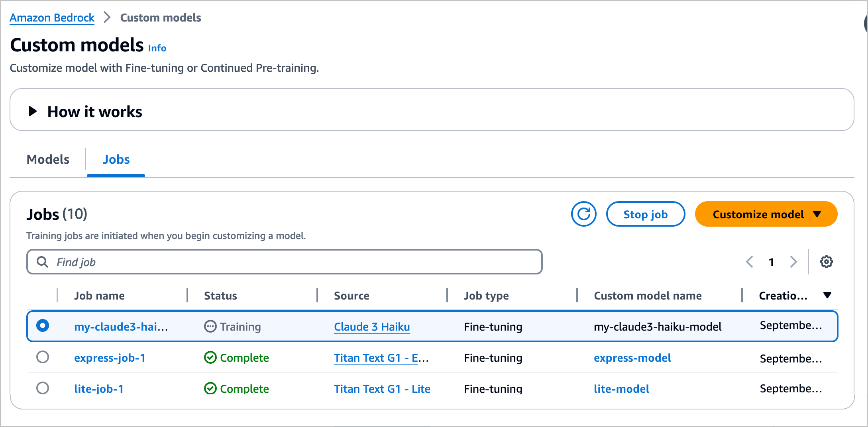Click the search magnifier icon in Find job

point(42,262)
